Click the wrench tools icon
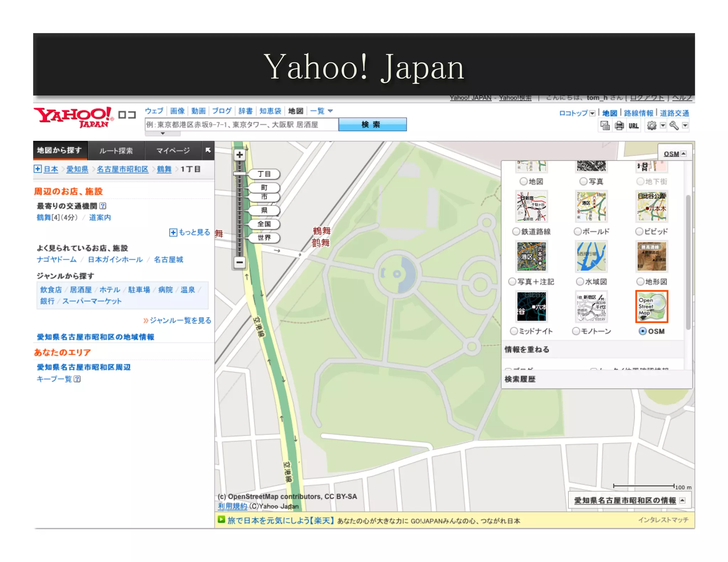Viewport: 728px width, 562px height. point(674,126)
